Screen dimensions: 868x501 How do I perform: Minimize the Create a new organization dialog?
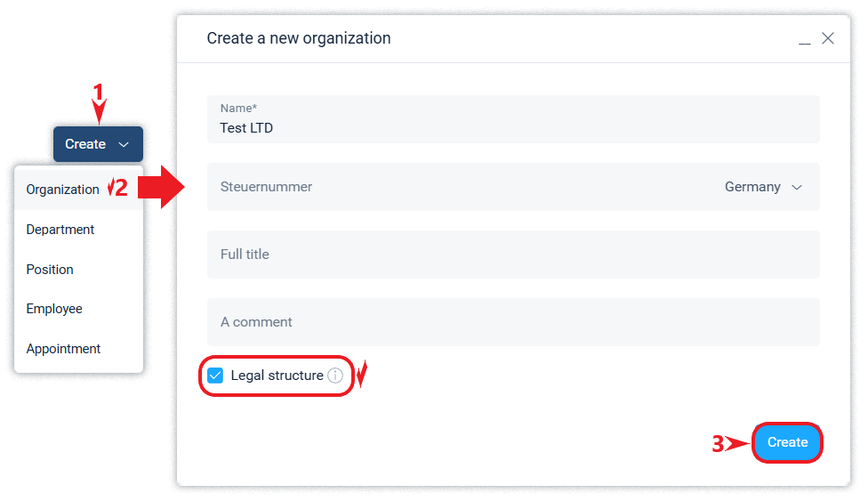[804, 40]
